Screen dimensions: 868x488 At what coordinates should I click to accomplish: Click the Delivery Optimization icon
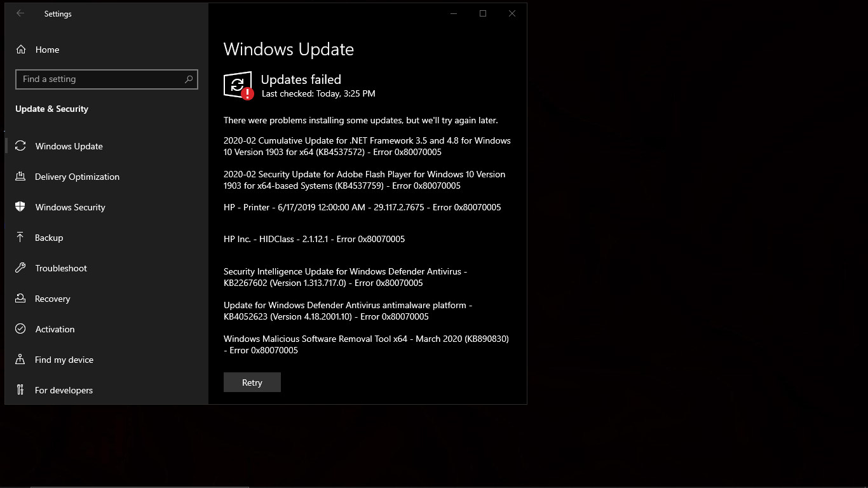(20, 177)
